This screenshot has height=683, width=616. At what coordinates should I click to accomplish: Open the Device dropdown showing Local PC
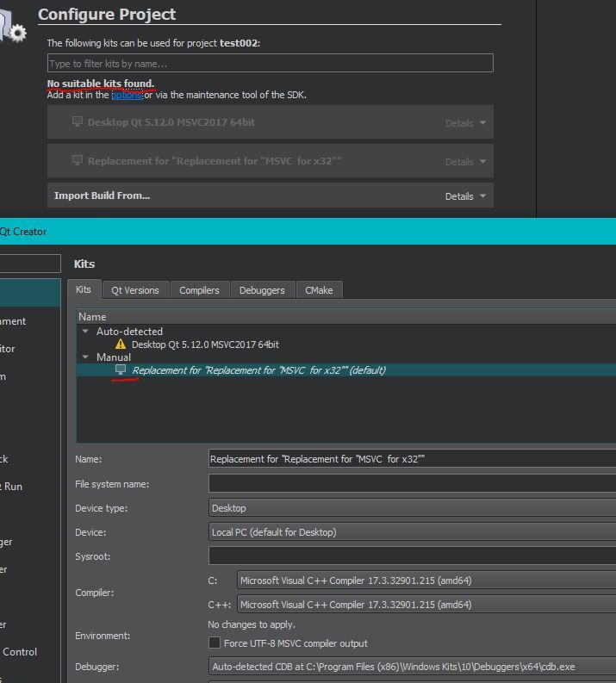coord(412,532)
